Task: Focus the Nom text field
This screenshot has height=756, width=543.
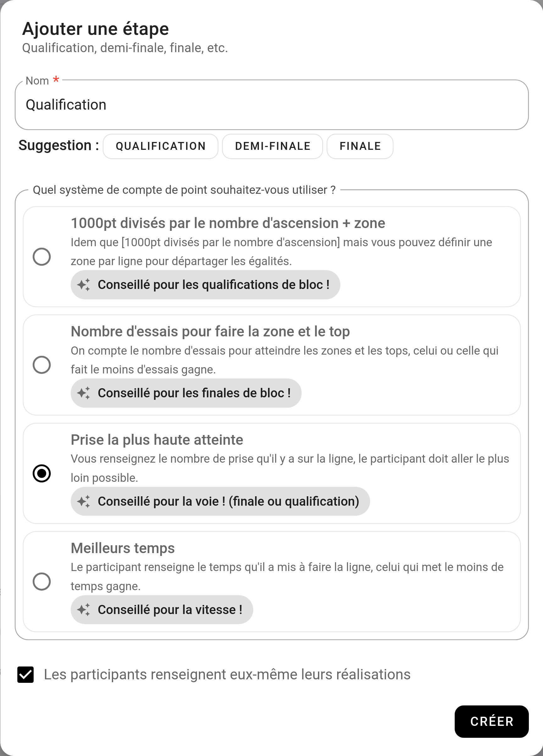Action: click(271, 105)
